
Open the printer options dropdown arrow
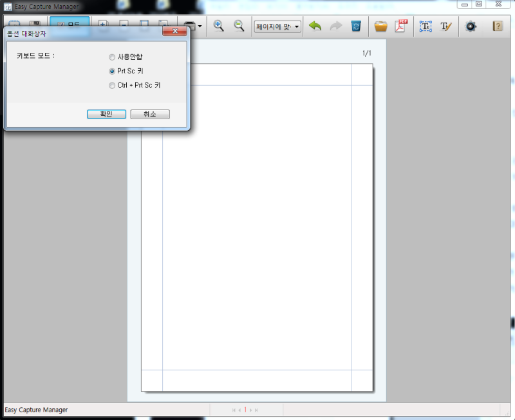(200, 26)
